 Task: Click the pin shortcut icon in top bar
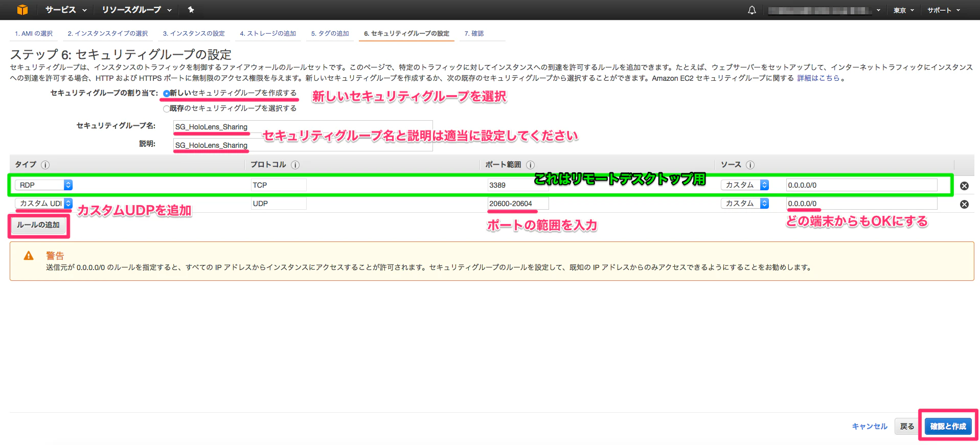(x=191, y=10)
